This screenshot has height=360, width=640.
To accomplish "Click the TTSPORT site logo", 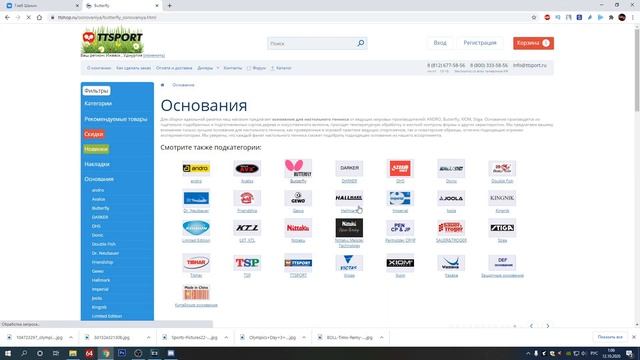I will tap(112, 40).
